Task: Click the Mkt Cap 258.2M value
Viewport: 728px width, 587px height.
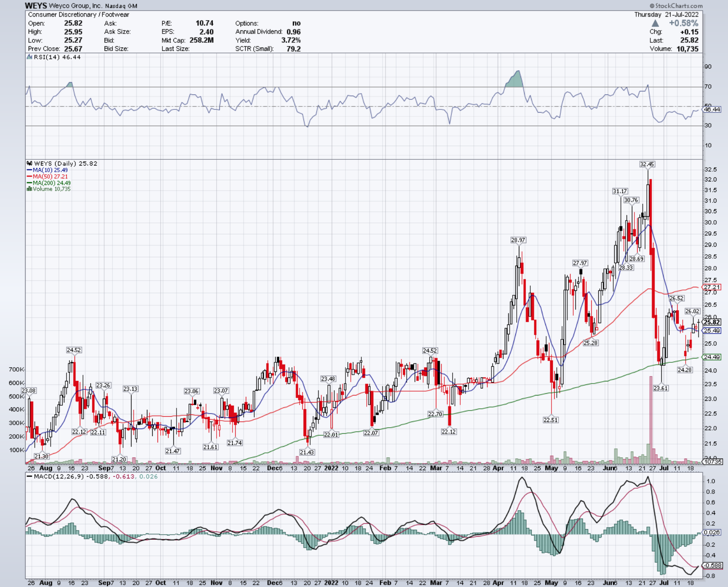Action: point(201,40)
